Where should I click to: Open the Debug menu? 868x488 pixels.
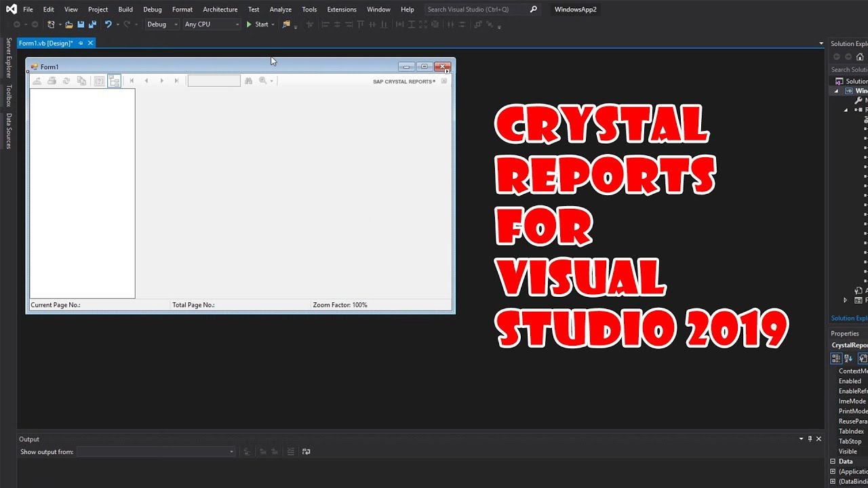(153, 9)
